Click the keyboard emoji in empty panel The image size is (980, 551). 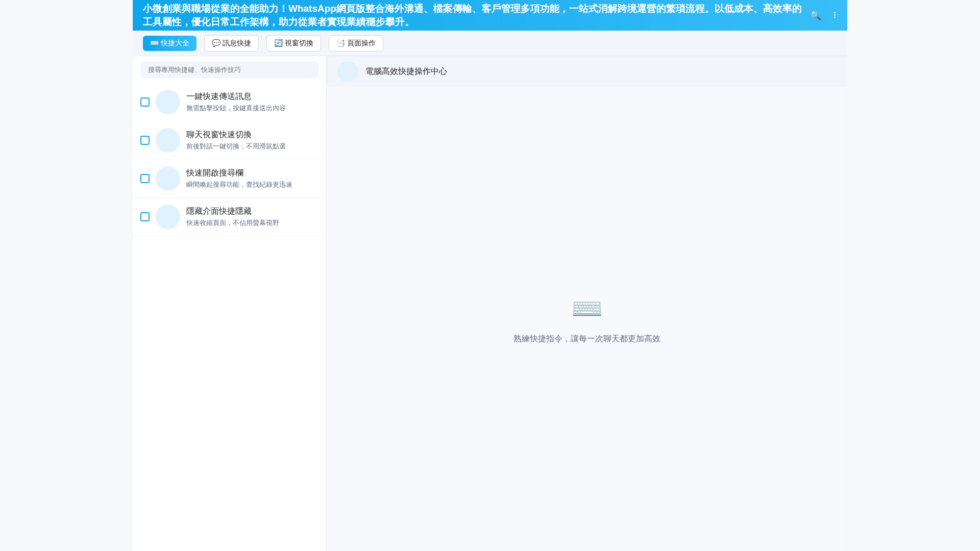point(587,308)
